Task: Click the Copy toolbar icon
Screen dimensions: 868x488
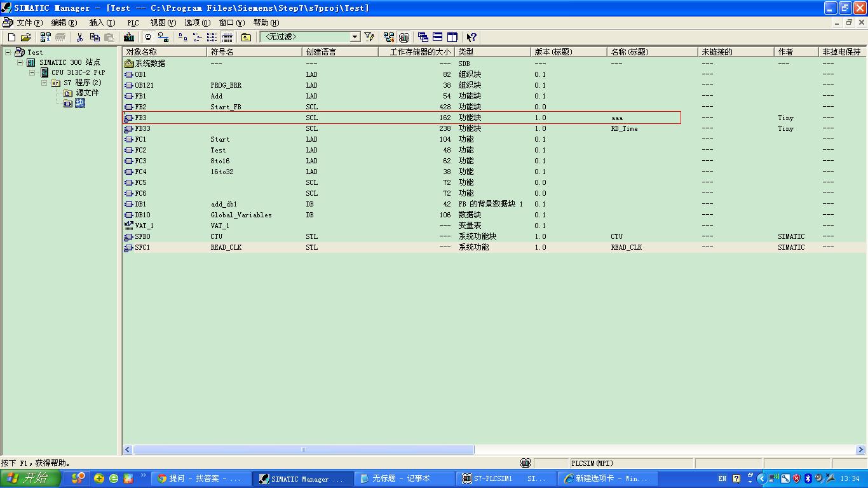Action: [95, 37]
